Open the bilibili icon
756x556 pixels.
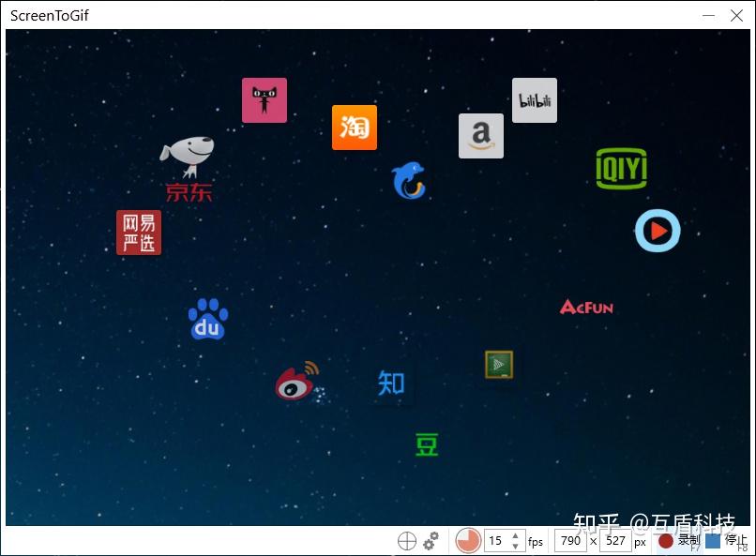(535, 100)
